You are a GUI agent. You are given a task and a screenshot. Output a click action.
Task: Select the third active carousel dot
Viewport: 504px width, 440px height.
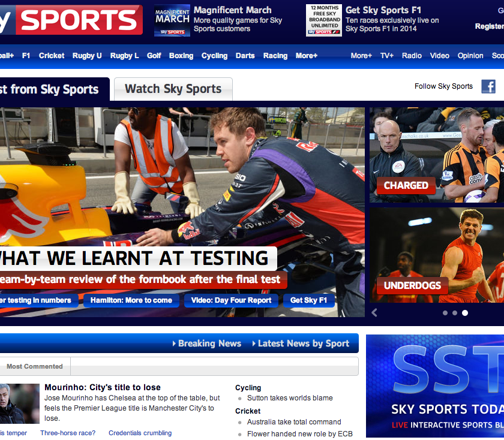pos(465,313)
